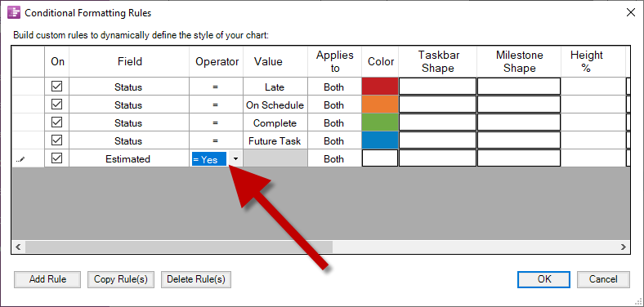Toggle the On checkbox for Complete rule
The width and height of the screenshot is (644, 307).
tap(56, 122)
